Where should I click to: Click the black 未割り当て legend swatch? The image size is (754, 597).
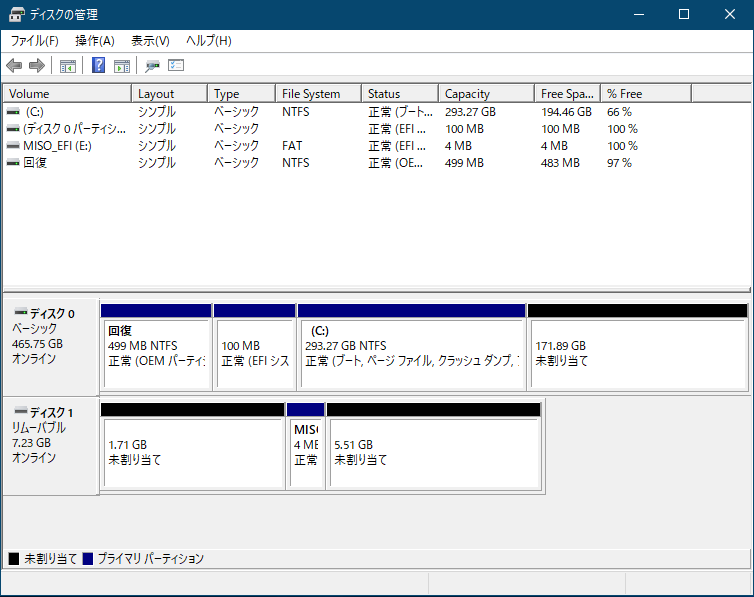pyautogui.click(x=14, y=559)
